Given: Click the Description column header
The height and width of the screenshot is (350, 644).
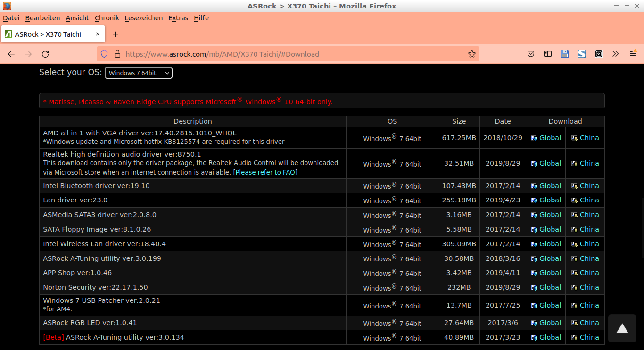Looking at the screenshot, I should coord(193,121).
